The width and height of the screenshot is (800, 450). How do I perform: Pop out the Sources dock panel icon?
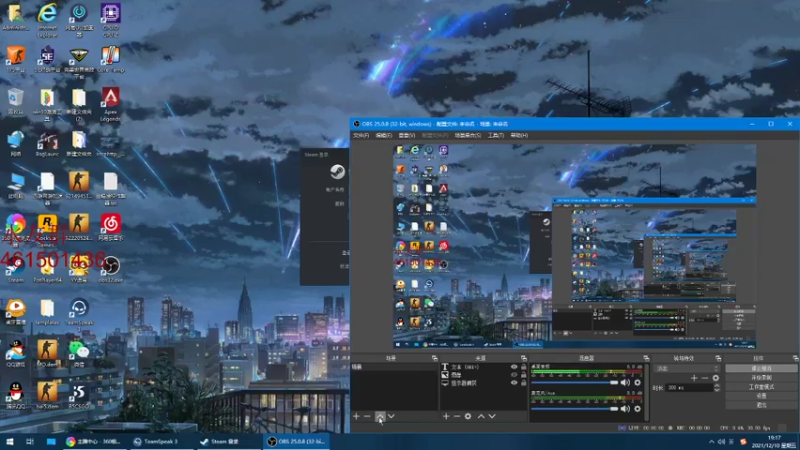pos(523,358)
